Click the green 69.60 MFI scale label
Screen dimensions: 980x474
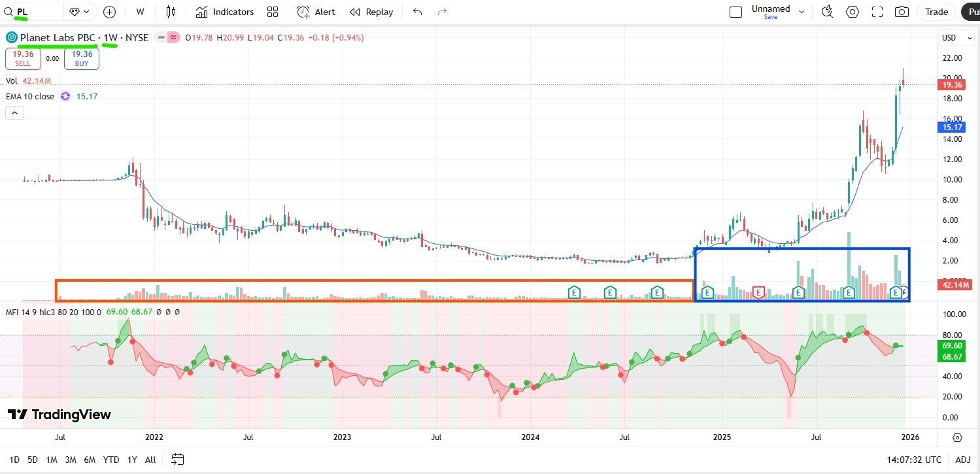[x=953, y=346]
